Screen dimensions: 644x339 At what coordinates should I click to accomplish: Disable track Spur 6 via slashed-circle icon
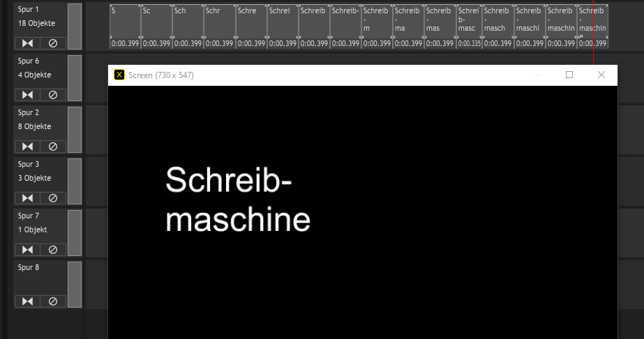click(53, 95)
